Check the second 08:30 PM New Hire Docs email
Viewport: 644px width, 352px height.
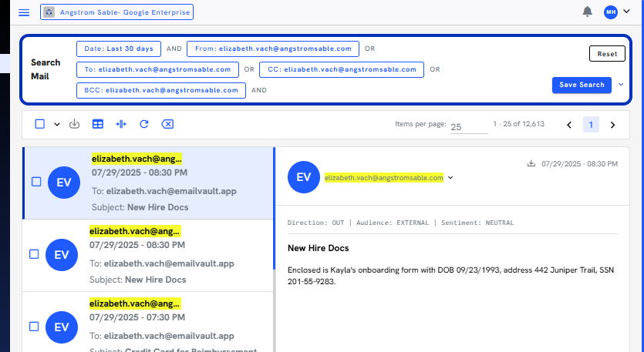34,254
